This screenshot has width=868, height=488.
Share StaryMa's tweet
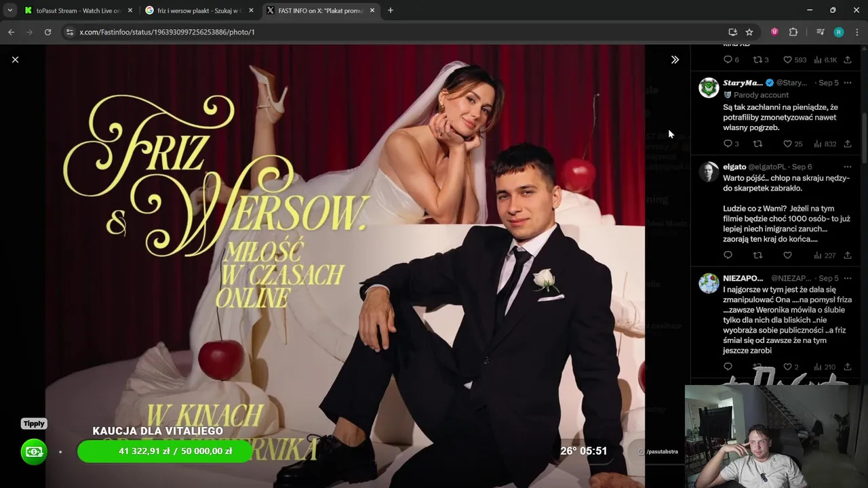[848, 144]
